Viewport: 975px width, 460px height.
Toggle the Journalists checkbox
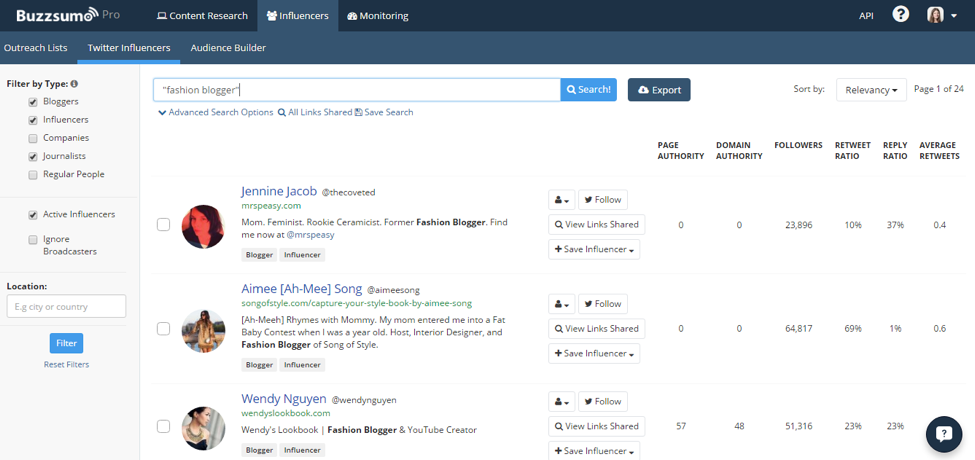click(x=33, y=157)
